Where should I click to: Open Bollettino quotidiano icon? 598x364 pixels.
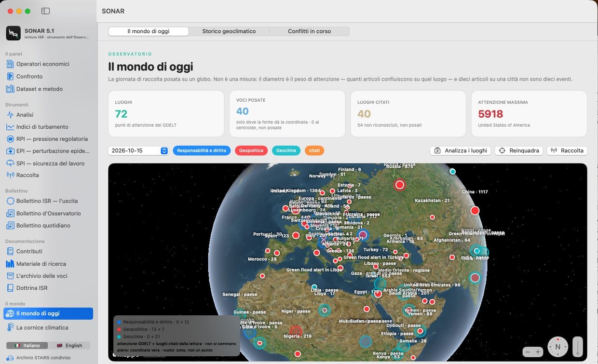(10, 225)
